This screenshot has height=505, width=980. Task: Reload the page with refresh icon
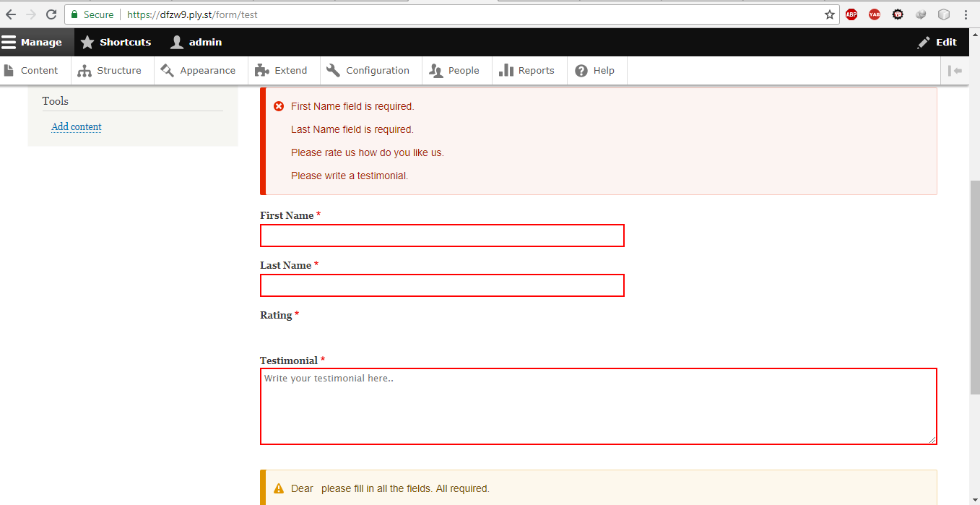click(51, 14)
